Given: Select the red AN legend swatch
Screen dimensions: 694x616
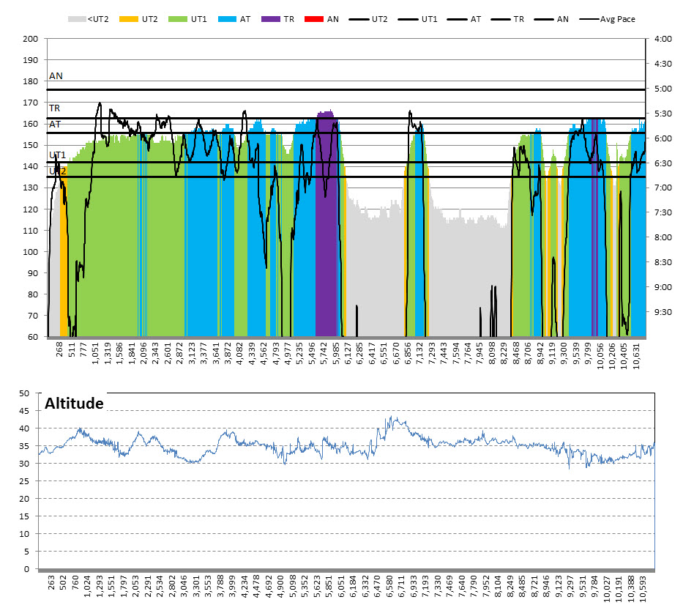Looking at the screenshot, I should tap(316, 19).
